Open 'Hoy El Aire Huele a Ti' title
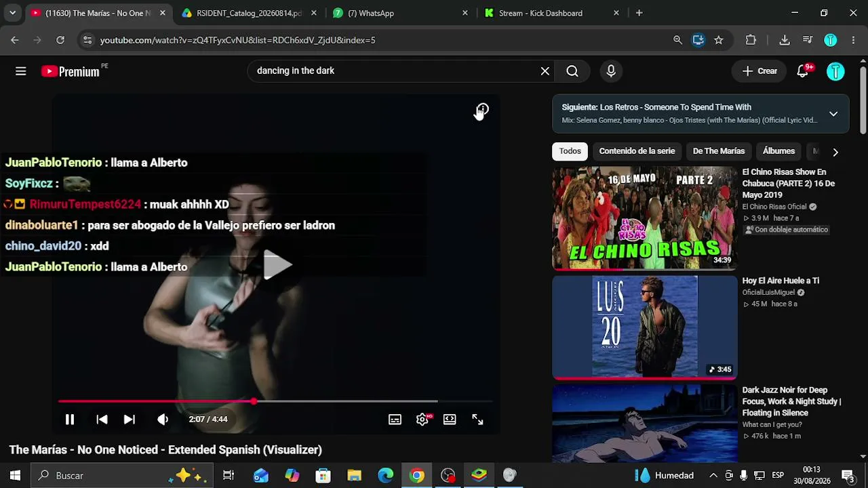This screenshot has width=868, height=488. (x=781, y=281)
